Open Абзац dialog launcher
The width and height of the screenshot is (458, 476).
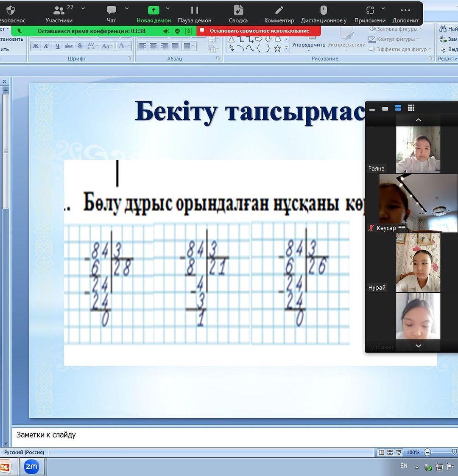point(218,58)
